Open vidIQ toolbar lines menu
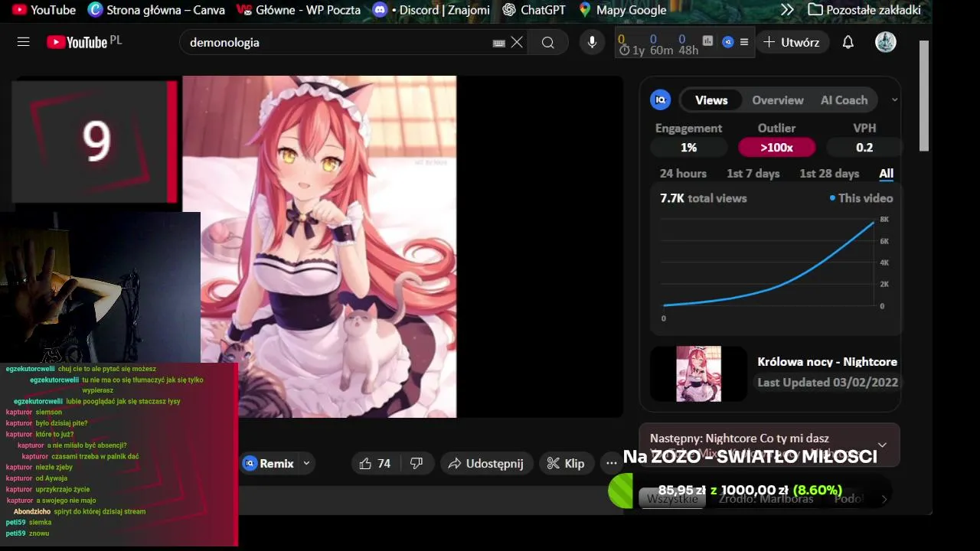 744,42
